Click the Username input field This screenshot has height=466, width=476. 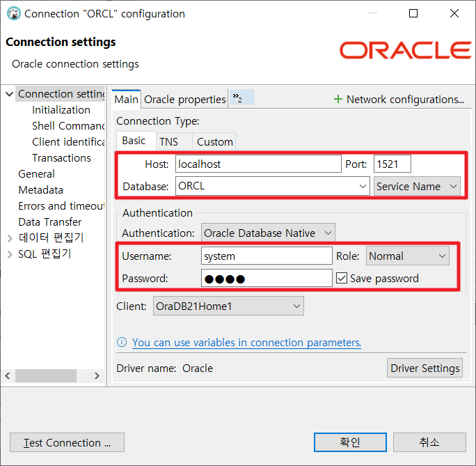pos(267,256)
